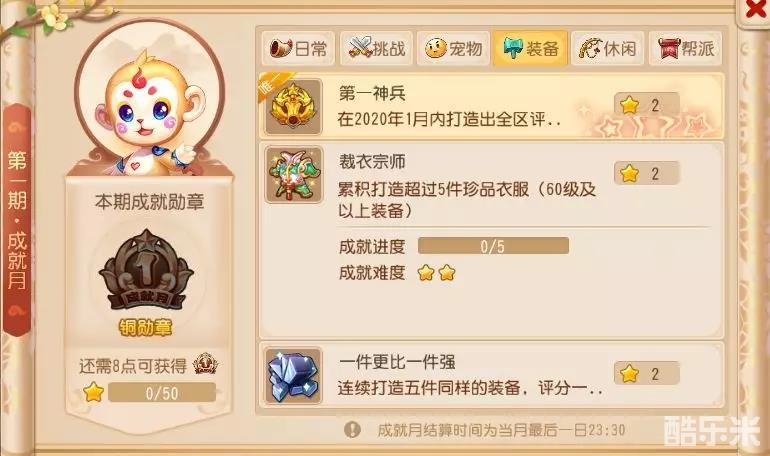Click the 第一神兵 golden weapon icon

(293, 107)
